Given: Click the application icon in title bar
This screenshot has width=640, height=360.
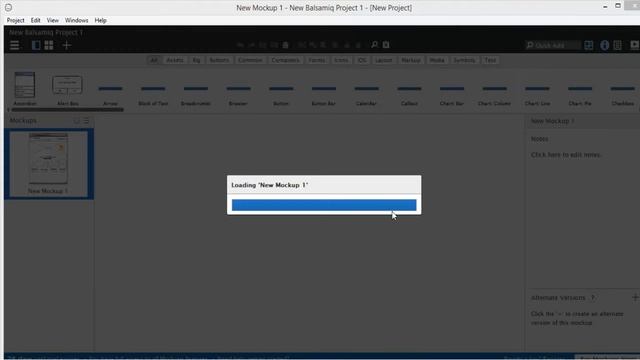Looking at the screenshot, I should click(8, 7).
